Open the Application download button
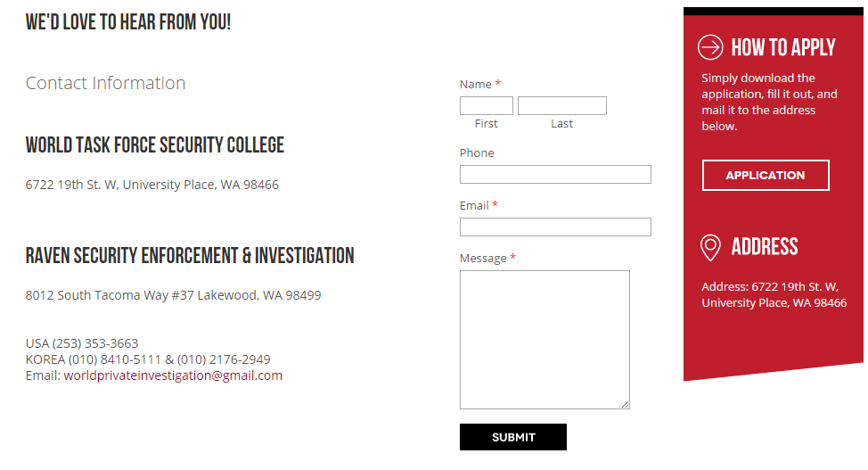Image resolution: width=868 pixels, height=470 pixels. point(766,175)
